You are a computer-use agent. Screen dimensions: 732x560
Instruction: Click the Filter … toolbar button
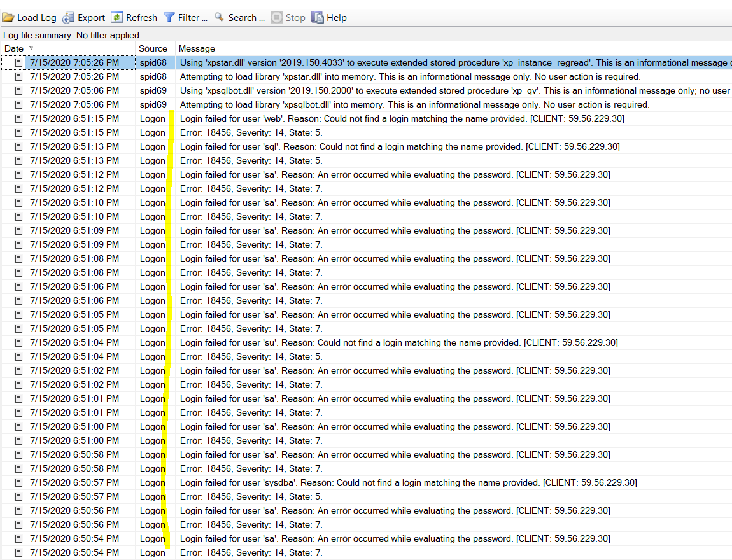[191, 17]
